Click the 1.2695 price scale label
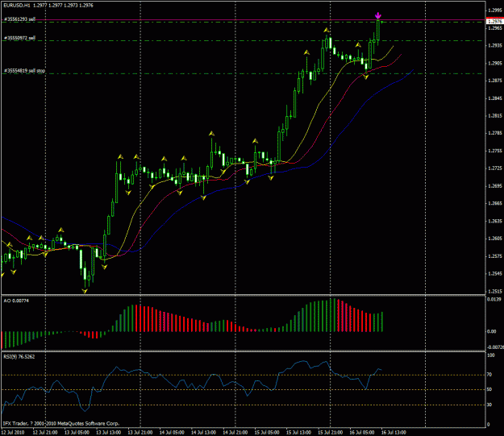The width and height of the screenshot is (504, 436). [494, 185]
